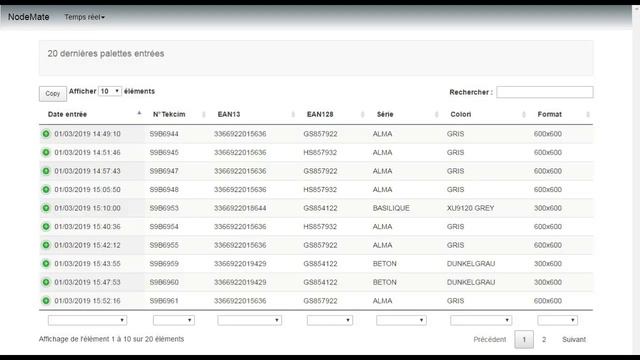Click Tekcim number S9B6945
Viewport: 640px width, 360px height.
pos(164,152)
